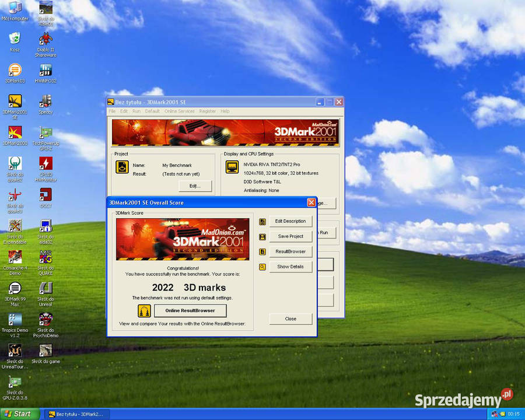Viewport: 525px width, 420px height.
Task: Launch the 3DMark2000 desktop shortcut
Action: pyautogui.click(x=15, y=136)
